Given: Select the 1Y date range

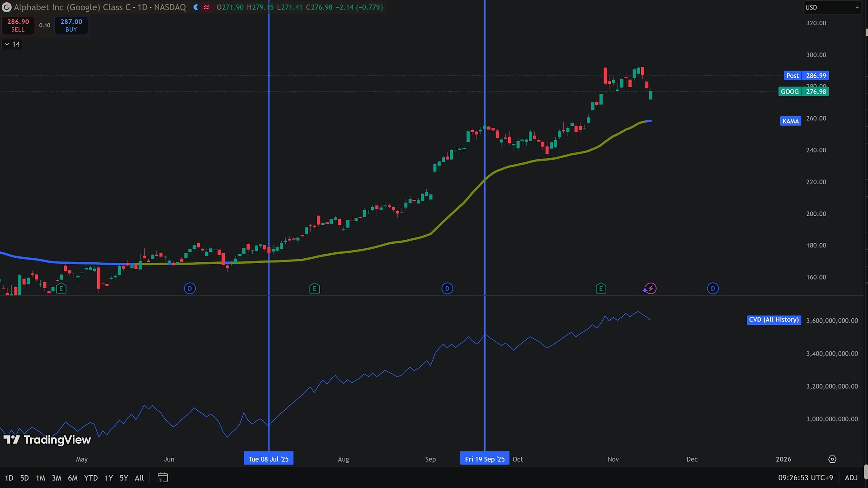Looking at the screenshot, I should (x=108, y=478).
